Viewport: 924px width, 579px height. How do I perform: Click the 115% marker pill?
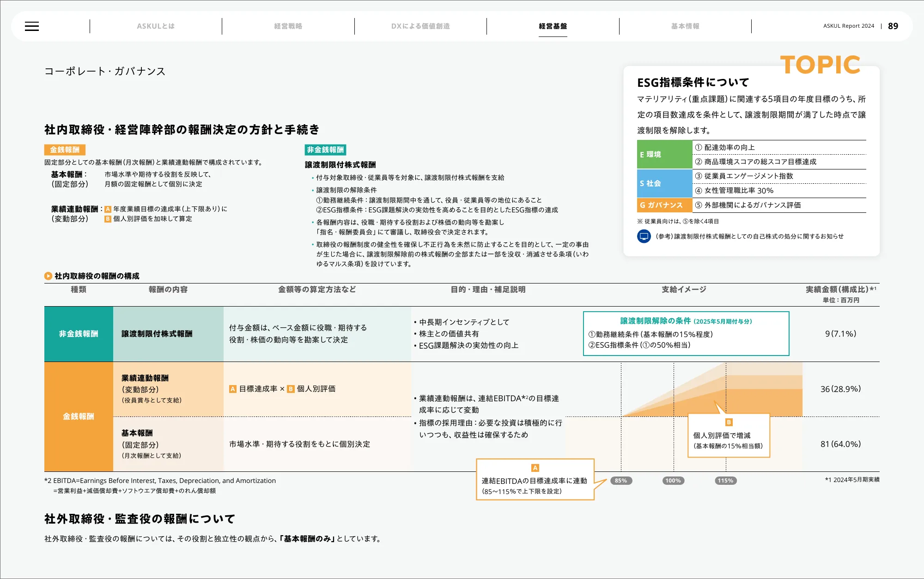pyautogui.click(x=725, y=481)
